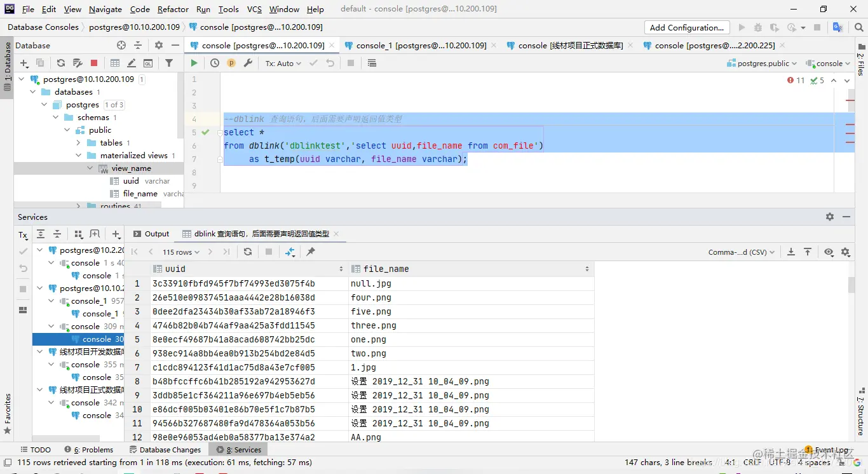The image size is (868, 474).
Task: Click the Compare data icon in results toolbar
Action: [290, 252]
